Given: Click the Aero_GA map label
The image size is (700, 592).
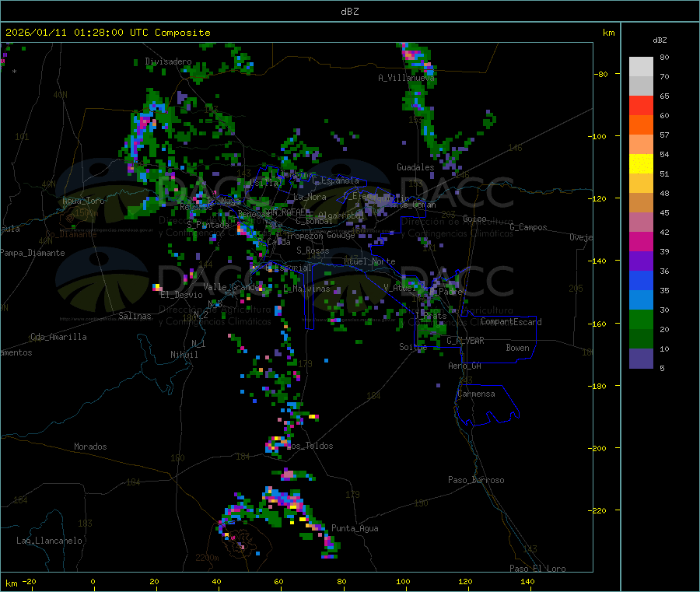Looking at the screenshot, I should tap(465, 366).
